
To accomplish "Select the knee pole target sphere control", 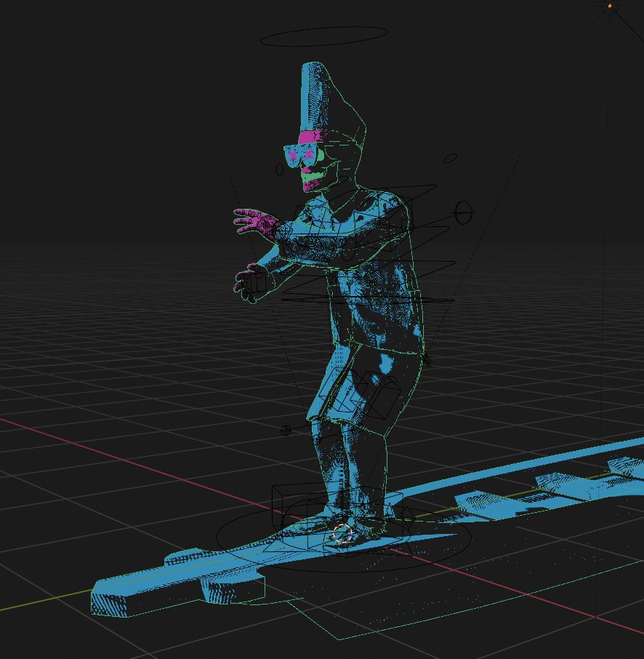I will (x=286, y=430).
